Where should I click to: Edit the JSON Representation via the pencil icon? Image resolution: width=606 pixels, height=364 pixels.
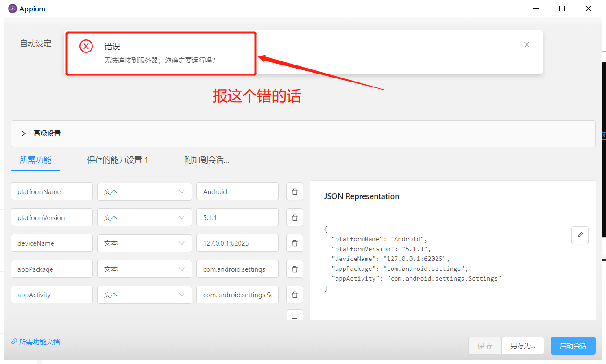tap(580, 235)
